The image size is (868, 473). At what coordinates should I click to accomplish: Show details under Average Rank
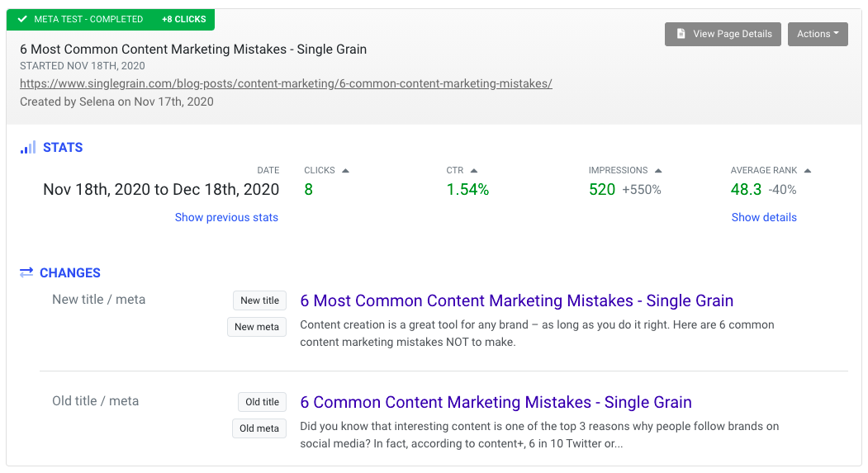point(764,217)
